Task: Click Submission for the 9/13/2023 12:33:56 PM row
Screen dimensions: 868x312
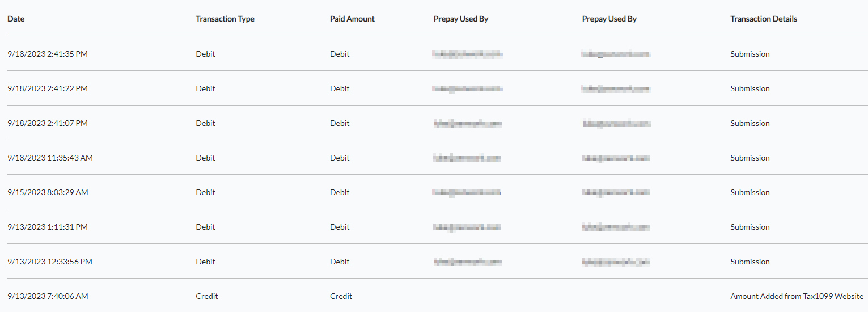Action: (750, 262)
